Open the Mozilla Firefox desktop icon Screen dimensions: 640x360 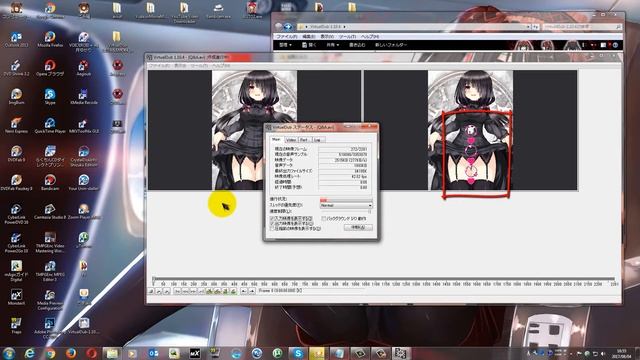click(50, 39)
